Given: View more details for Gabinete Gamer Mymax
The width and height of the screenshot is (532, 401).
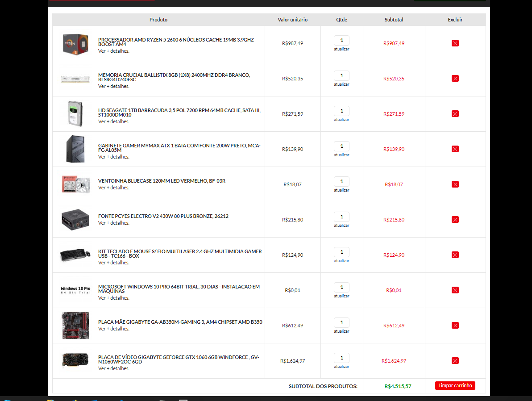Looking at the screenshot, I should (x=114, y=157).
